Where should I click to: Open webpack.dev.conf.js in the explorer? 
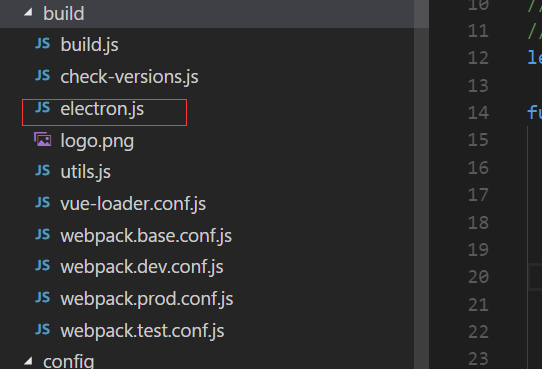142,267
